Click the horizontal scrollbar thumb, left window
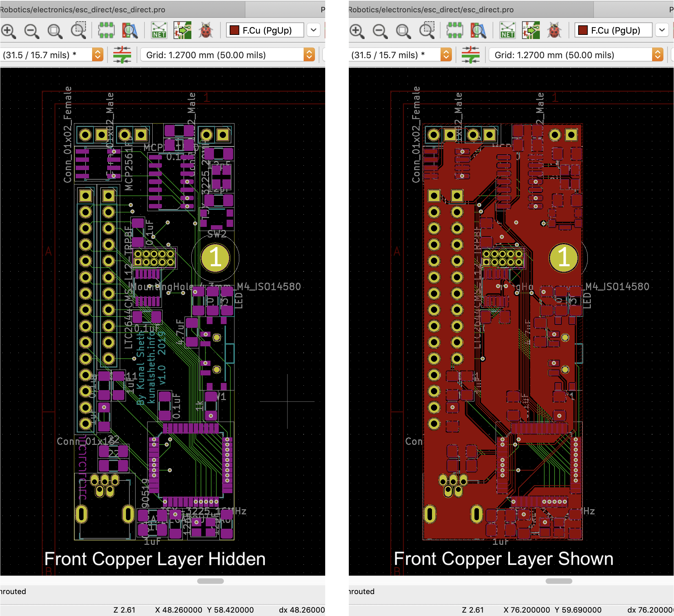Screen dimensions: 674x616 point(211,581)
